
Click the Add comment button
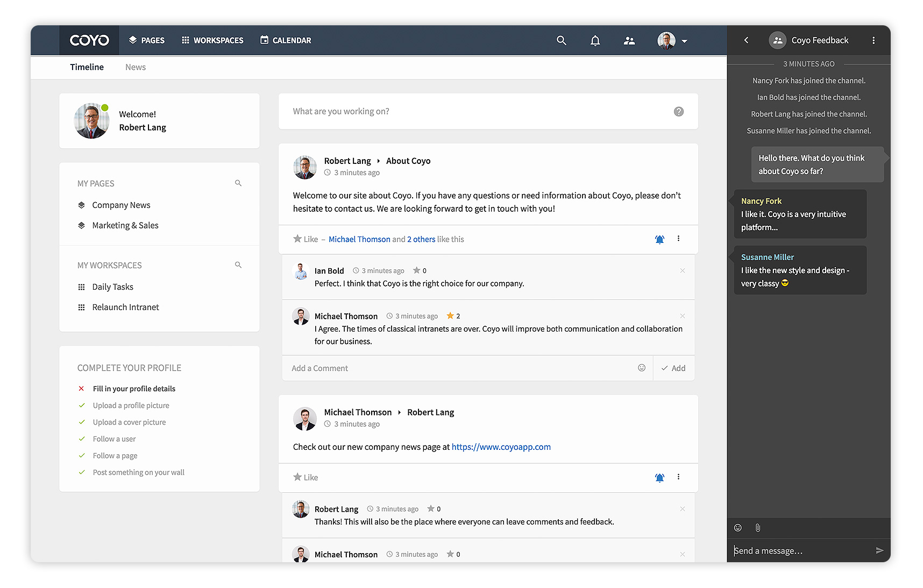673,368
